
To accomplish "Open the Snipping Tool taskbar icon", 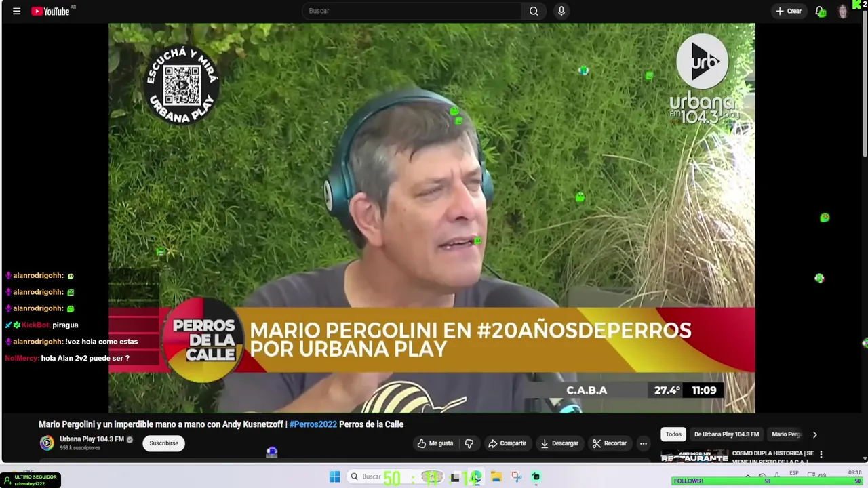I will [x=516, y=477].
